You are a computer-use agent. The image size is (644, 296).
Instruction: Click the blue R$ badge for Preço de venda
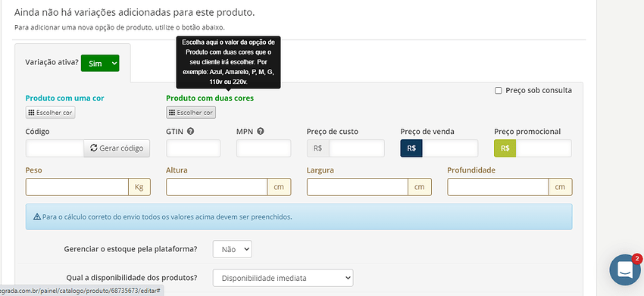point(411,148)
